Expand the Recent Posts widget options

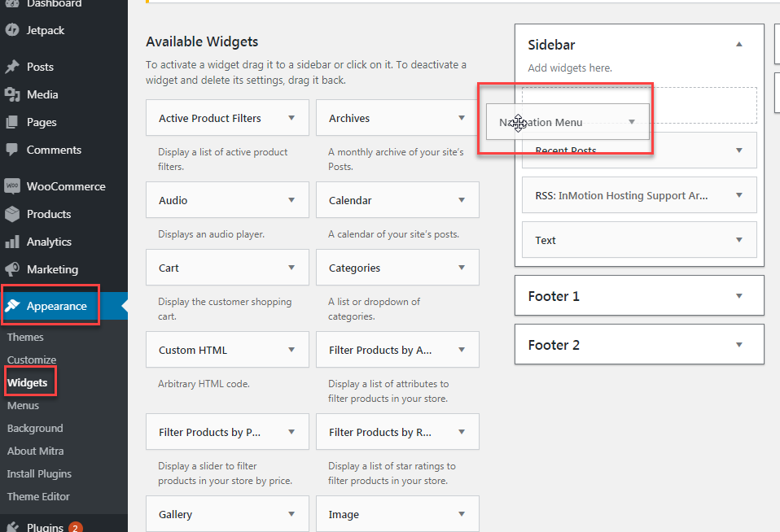coord(739,150)
